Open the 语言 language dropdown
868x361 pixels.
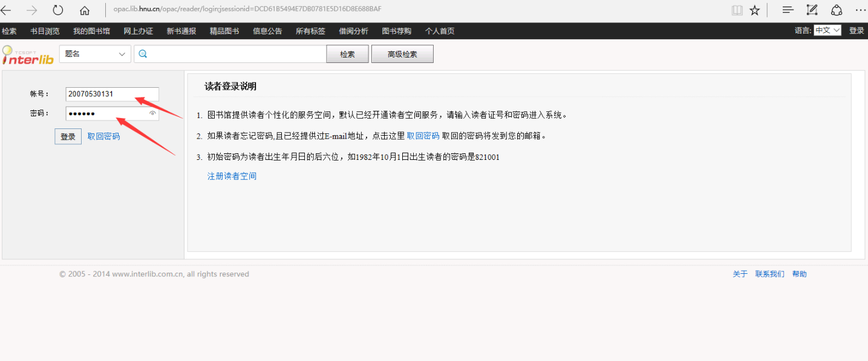click(x=827, y=30)
